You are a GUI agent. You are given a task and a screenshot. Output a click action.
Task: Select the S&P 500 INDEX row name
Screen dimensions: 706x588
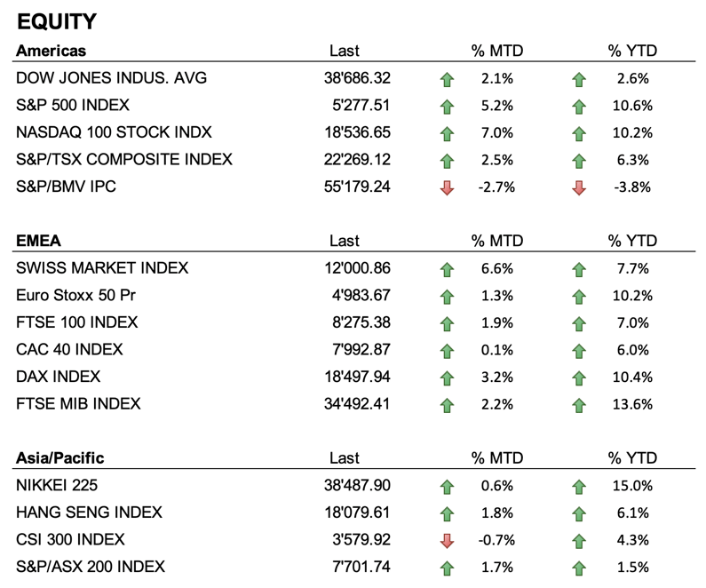73,105
